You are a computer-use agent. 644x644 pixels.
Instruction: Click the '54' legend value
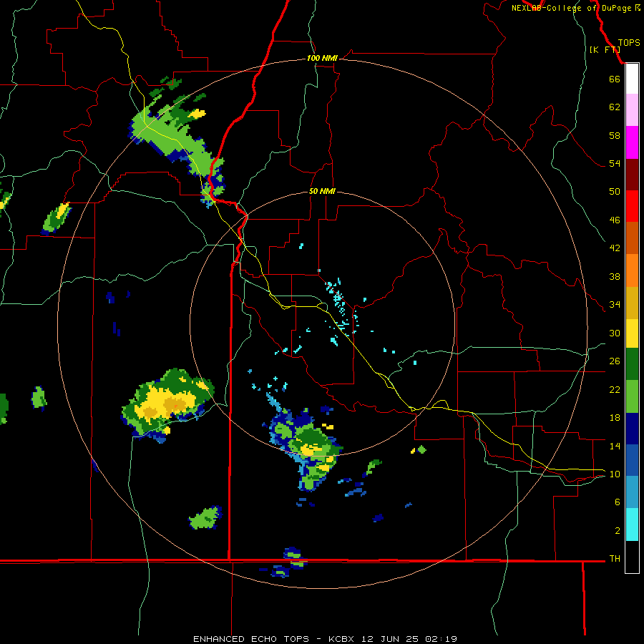click(x=615, y=163)
